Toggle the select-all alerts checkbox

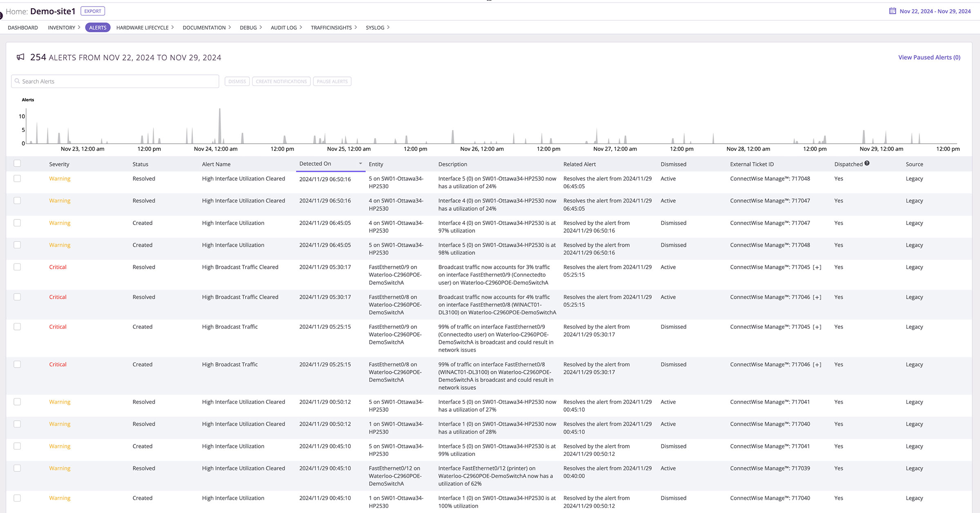[18, 163]
